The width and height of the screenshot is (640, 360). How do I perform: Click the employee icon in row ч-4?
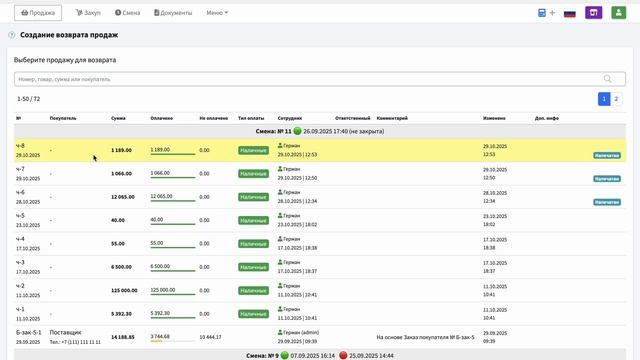pyautogui.click(x=280, y=239)
